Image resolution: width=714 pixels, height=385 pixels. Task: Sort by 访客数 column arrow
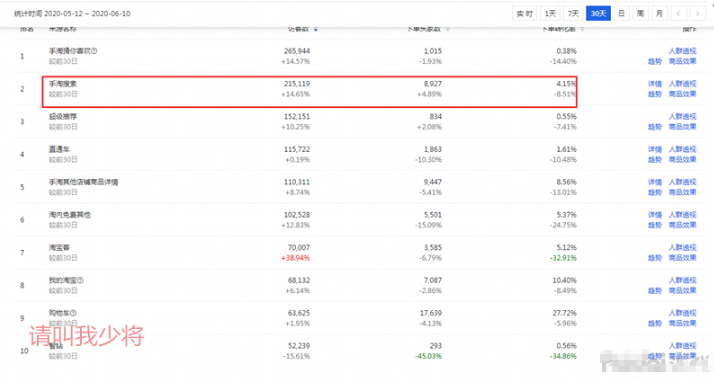[316, 30]
